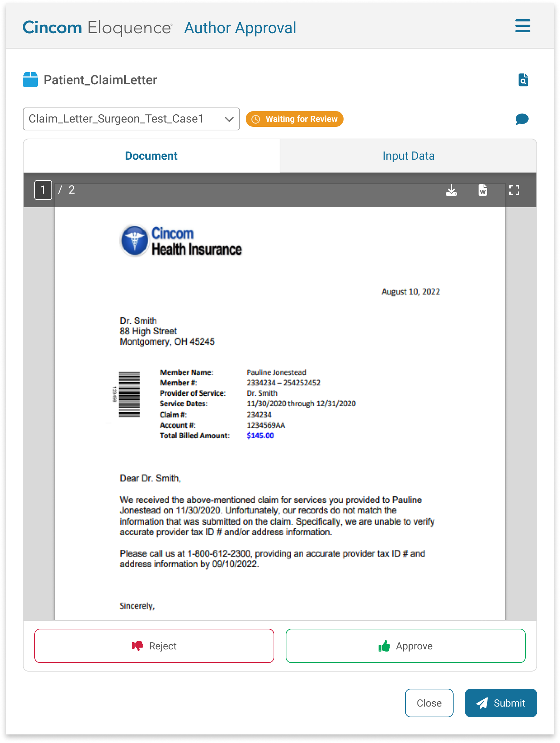The width and height of the screenshot is (560, 743).
Task: Submit the review decision
Action: [501, 703]
